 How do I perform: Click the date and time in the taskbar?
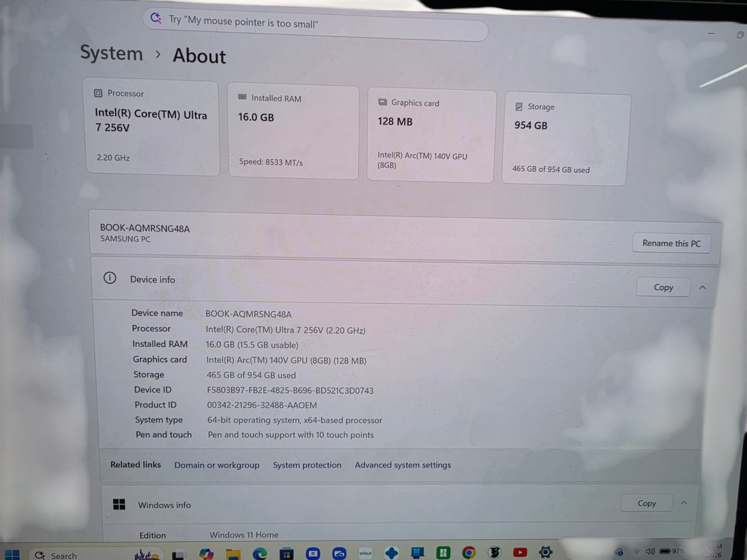click(709, 551)
